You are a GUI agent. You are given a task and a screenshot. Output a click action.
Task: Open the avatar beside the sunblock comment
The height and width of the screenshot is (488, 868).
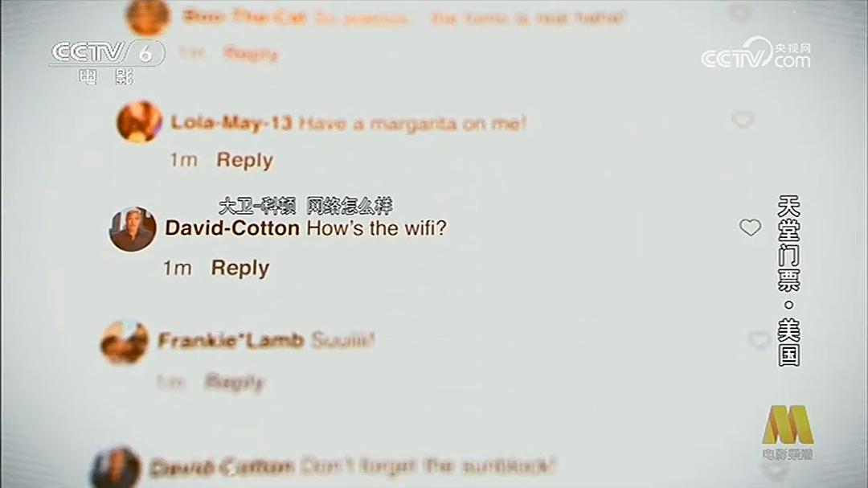pos(116,468)
